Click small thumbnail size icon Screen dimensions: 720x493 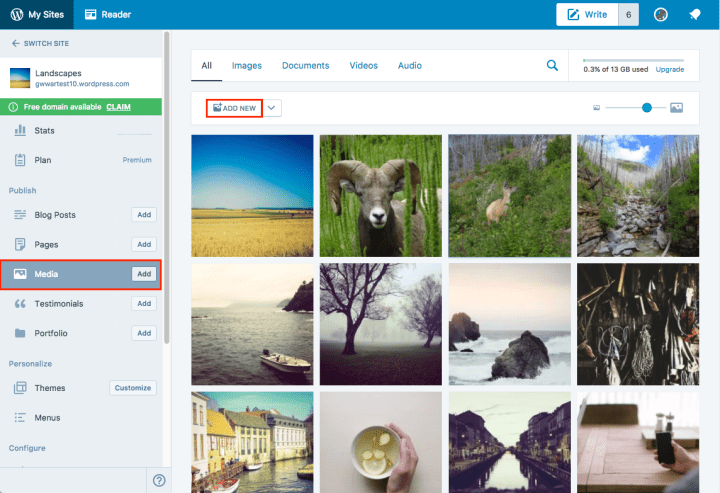pos(596,107)
